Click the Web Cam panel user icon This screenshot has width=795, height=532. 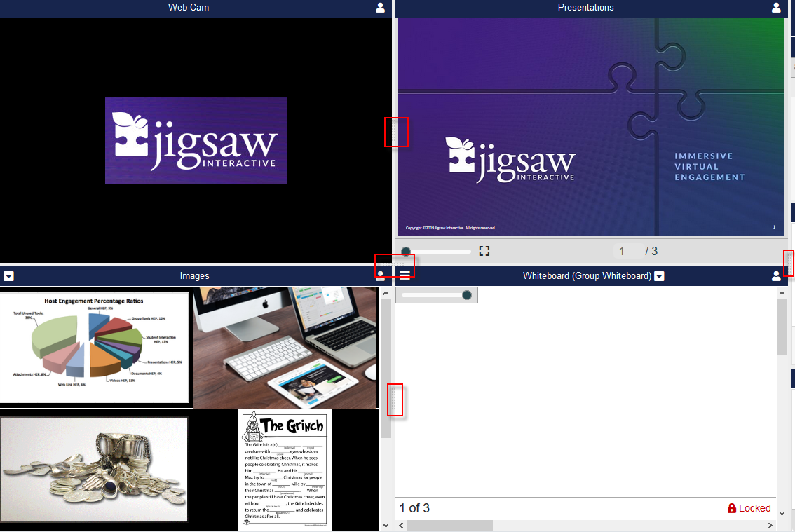point(380,8)
